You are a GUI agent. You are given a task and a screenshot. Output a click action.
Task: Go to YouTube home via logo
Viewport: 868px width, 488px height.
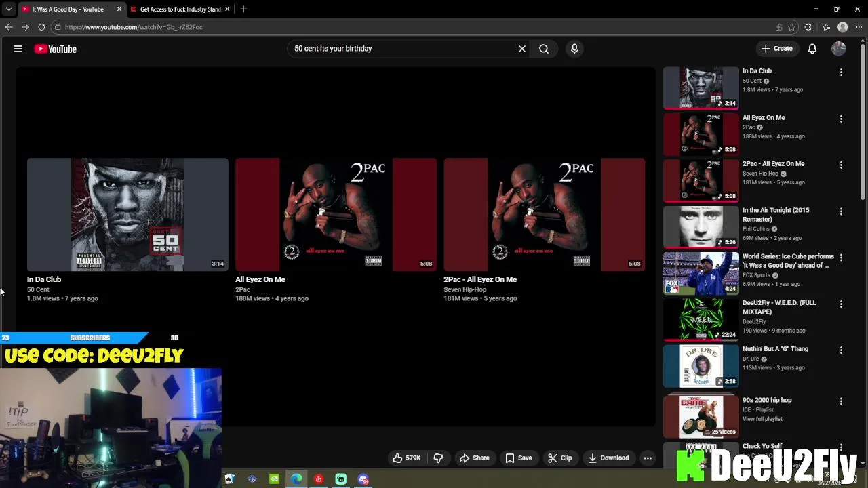[x=56, y=49]
